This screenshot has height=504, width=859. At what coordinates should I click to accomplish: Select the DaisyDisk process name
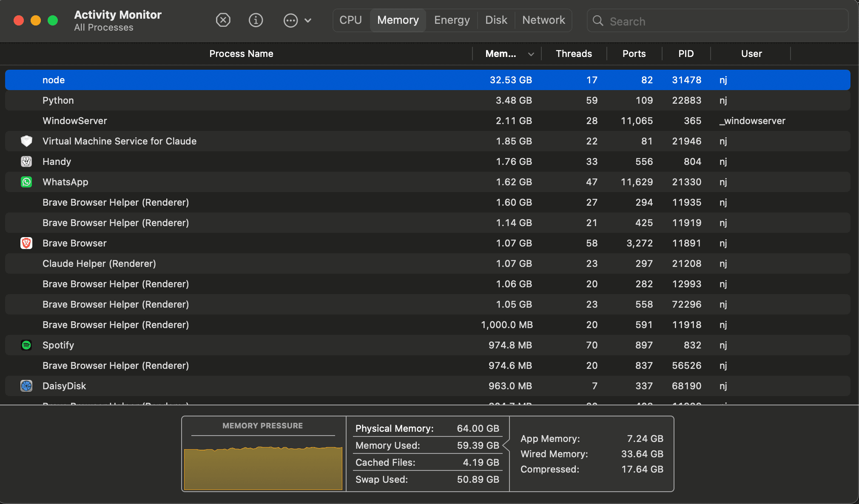pyautogui.click(x=64, y=386)
